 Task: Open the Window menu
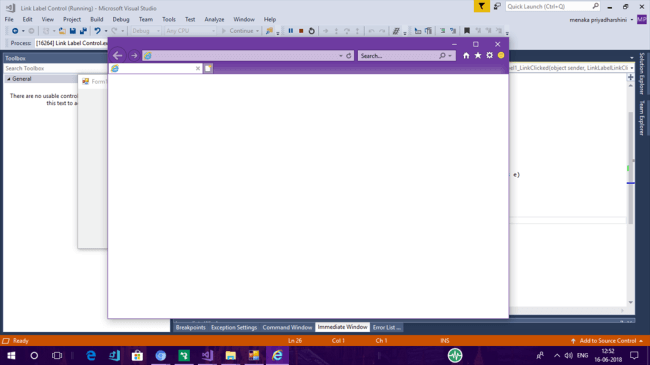pyautogui.click(x=244, y=19)
